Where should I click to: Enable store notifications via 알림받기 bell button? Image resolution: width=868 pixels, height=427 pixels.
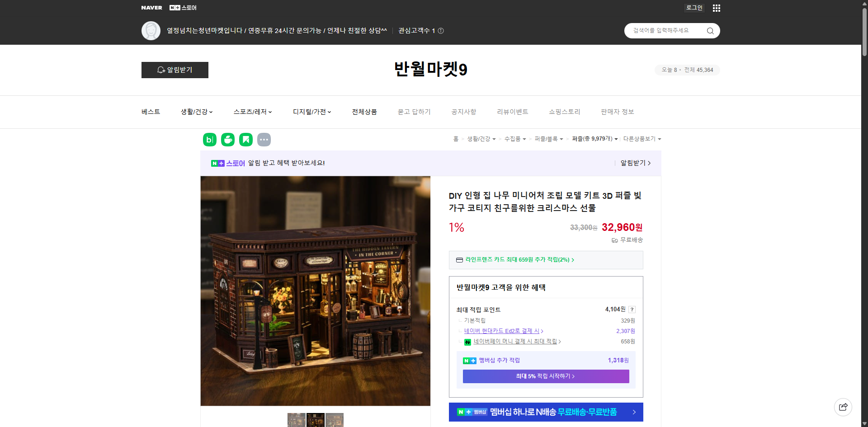click(x=175, y=70)
